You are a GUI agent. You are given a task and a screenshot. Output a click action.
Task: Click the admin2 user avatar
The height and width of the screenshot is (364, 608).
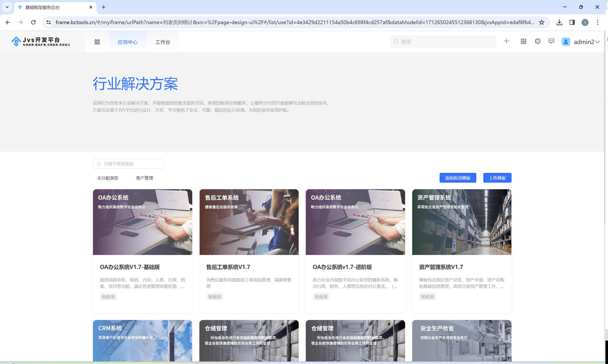click(566, 42)
